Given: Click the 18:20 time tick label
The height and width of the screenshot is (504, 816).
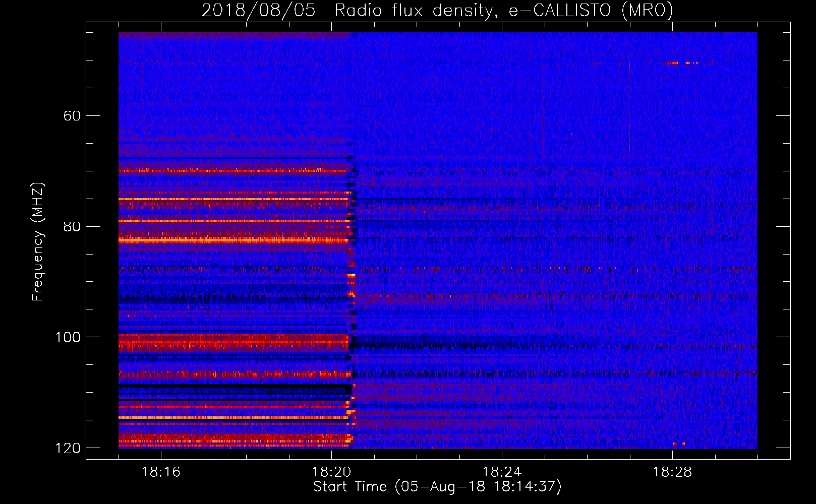Looking at the screenshot, I should [x=331, y=472].
